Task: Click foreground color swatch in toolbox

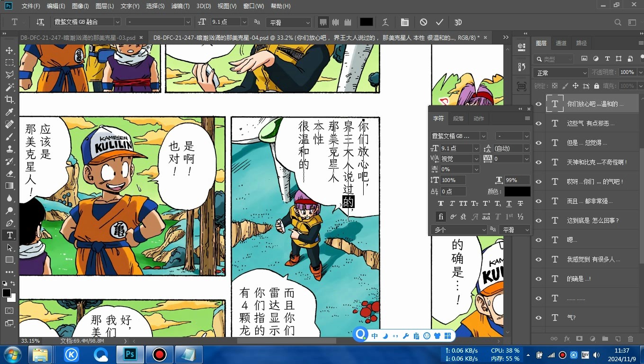Action: pos(7,293)
